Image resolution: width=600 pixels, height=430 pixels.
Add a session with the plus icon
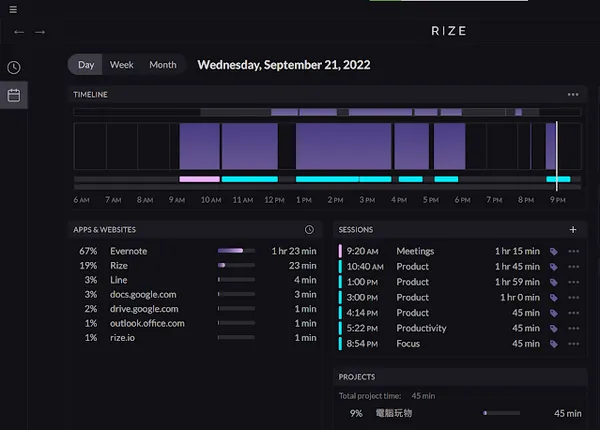pyautogui.click(x=573, y=230)
